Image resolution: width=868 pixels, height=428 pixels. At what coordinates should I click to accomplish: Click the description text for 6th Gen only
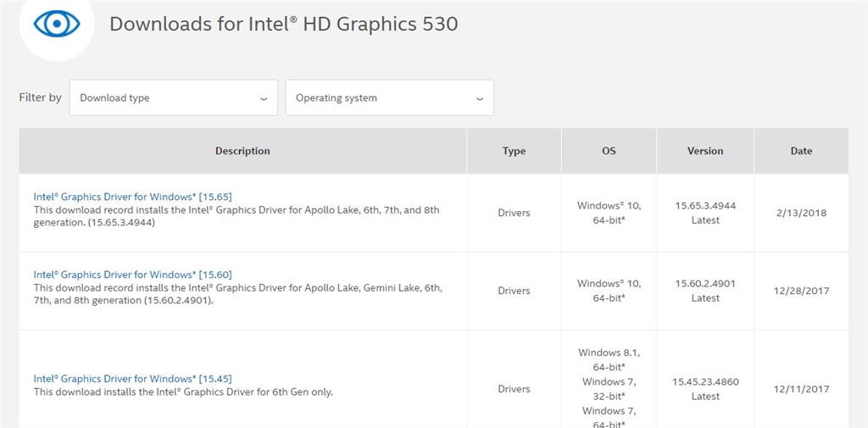(x=183, y=392)
